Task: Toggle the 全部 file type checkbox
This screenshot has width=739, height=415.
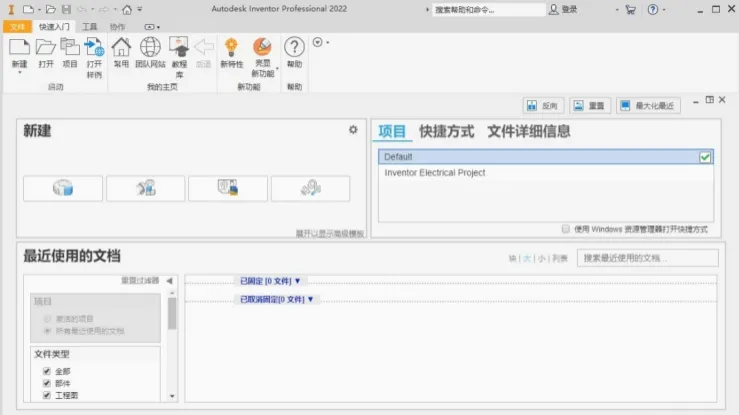Action: (x=47, y=371)
